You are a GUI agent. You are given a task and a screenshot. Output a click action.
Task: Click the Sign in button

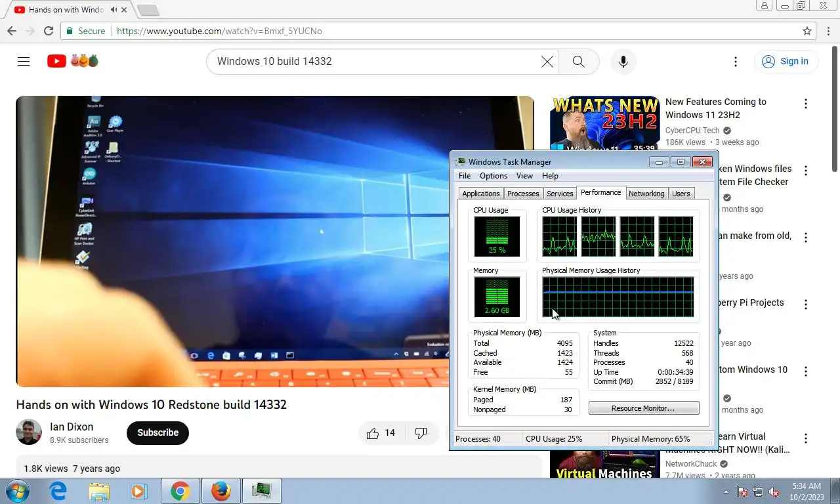[x=786, y=61]
